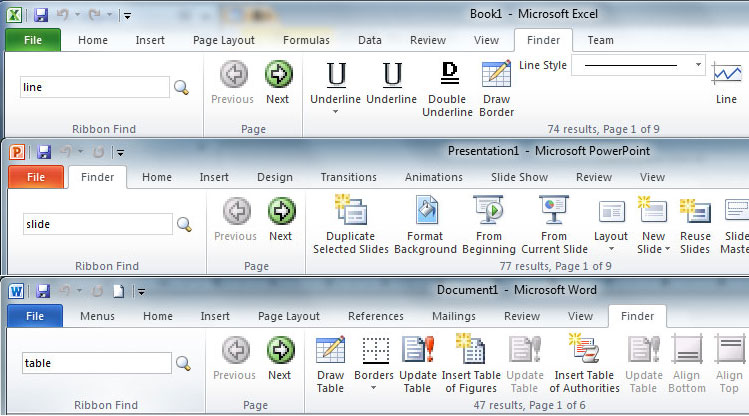Go to the Next results page in Excel
Viewport: 749px width, 416px height.
click(278, 82)
